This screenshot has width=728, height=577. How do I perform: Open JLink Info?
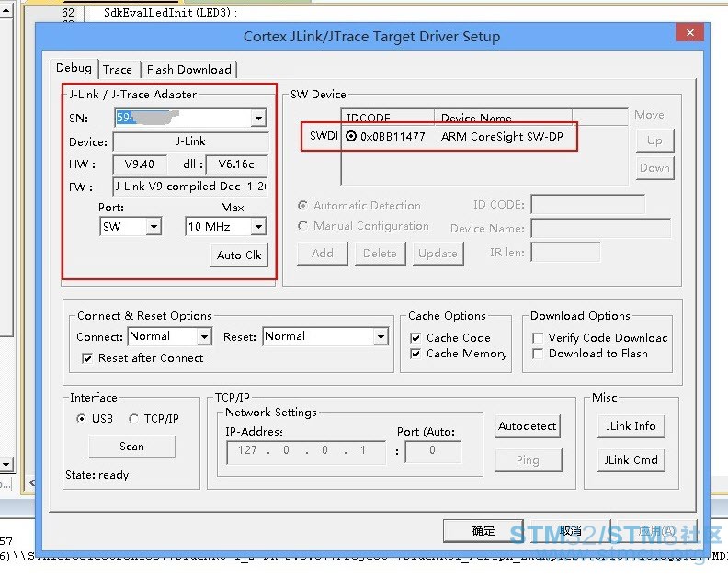(631, 426)
